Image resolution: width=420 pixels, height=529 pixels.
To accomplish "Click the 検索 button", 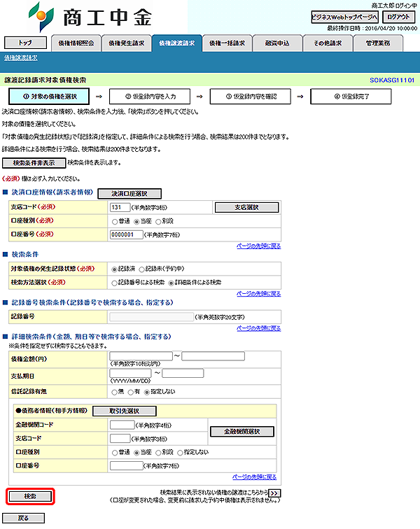I will point(30,496).
